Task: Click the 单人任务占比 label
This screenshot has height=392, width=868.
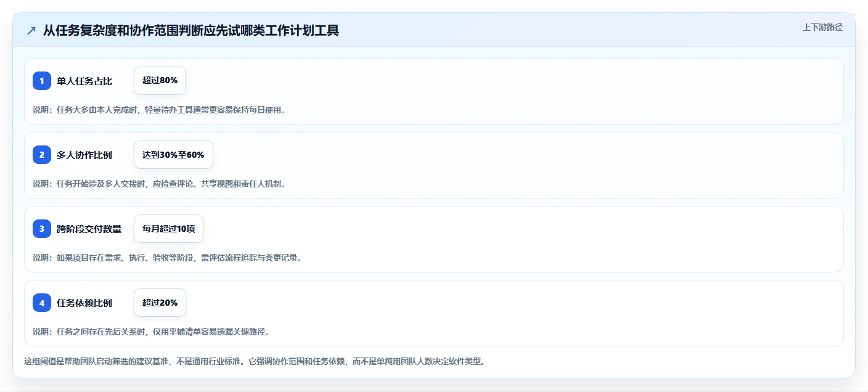Action: pyautogui.click(x=84, y=81)
